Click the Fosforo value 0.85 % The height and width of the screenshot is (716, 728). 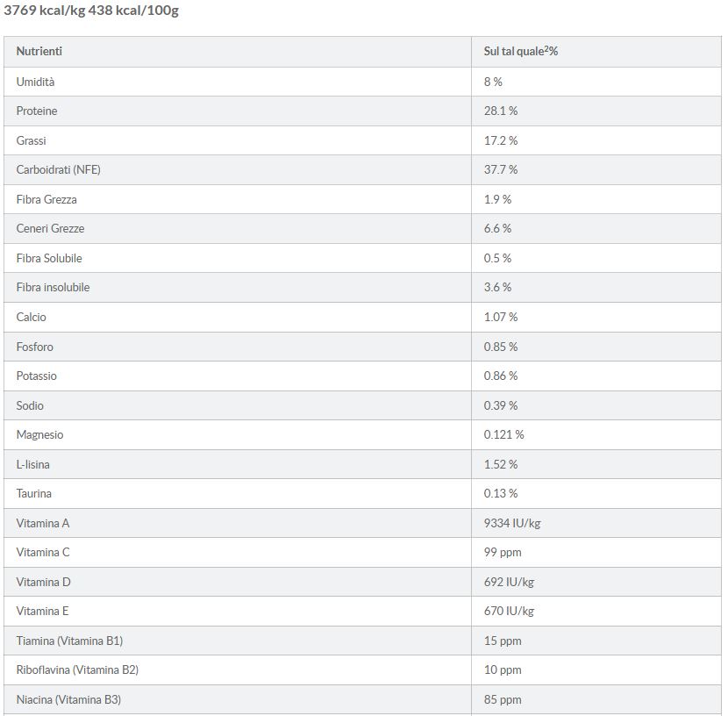click(x=501, y=347)
